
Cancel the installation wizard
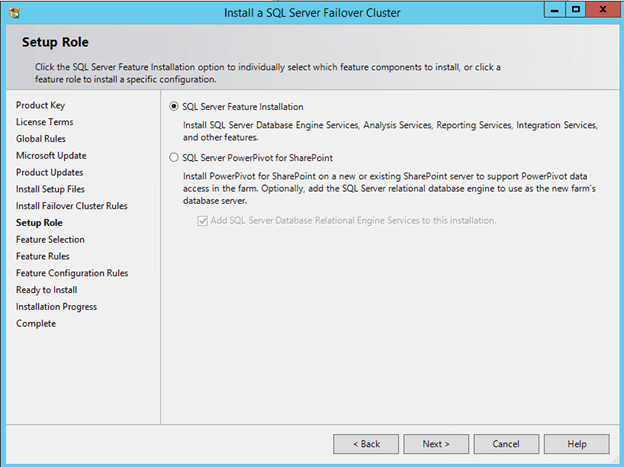506,444
